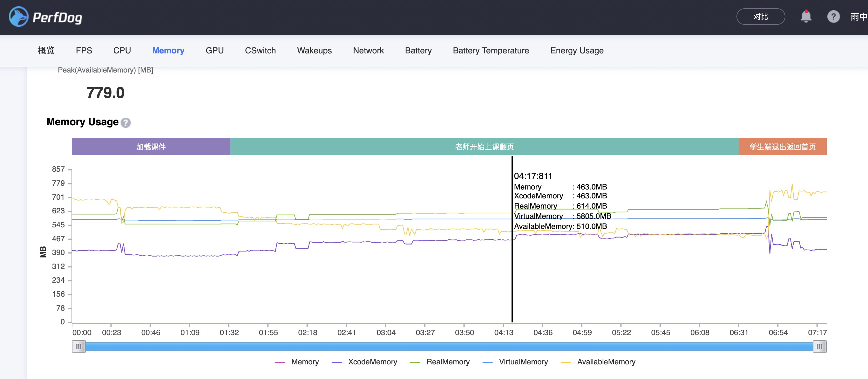Toggle the RealMemory series in legend
The height and width of the screenshot is (379, 868).
pyautogui.click(x=440, y=362)
